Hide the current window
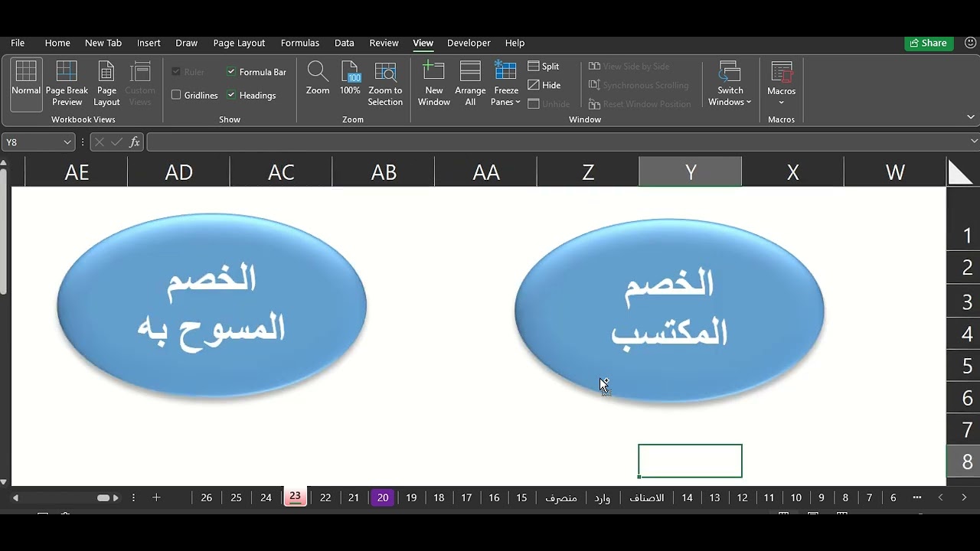This screenshot has height=551, width=980. (x=544, y=85)
